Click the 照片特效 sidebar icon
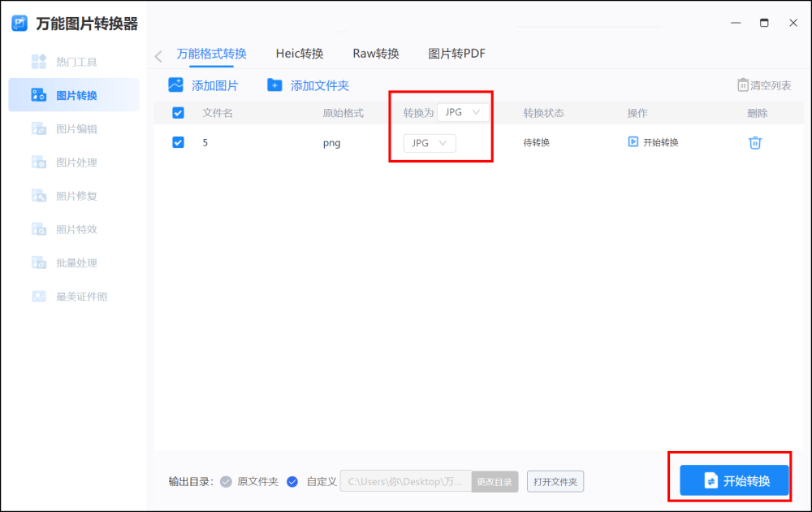This screenshot has width=812, height=512. [x=39, y=229]
